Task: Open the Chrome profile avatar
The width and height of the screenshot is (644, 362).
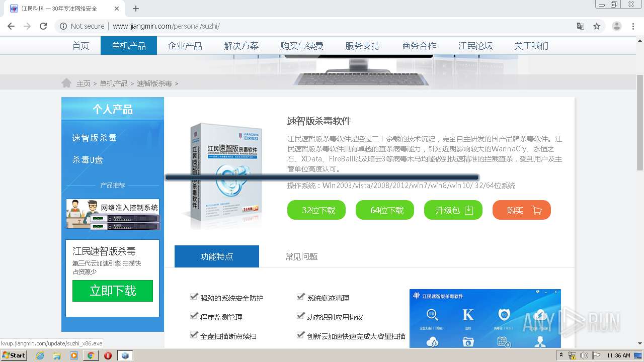Action: [616, 26]
